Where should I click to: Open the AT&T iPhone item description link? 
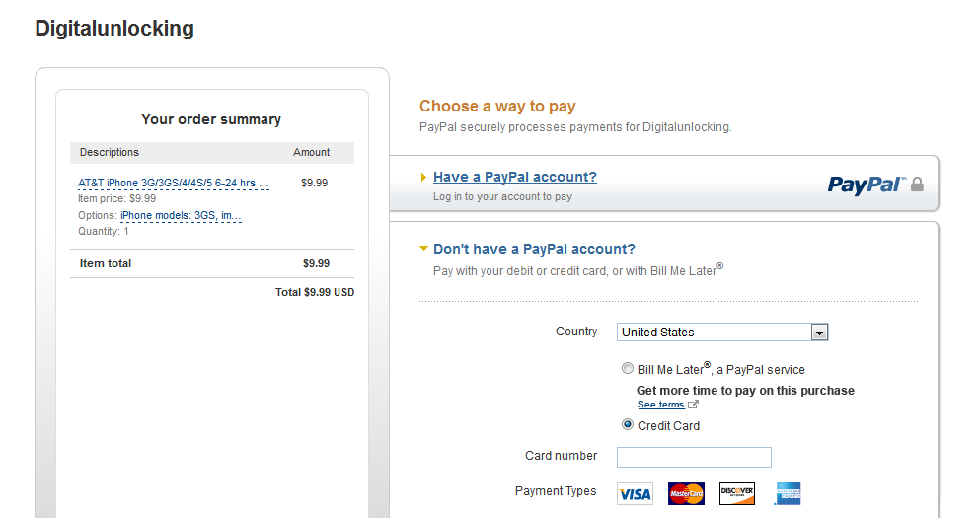click(x=174, y=184)
